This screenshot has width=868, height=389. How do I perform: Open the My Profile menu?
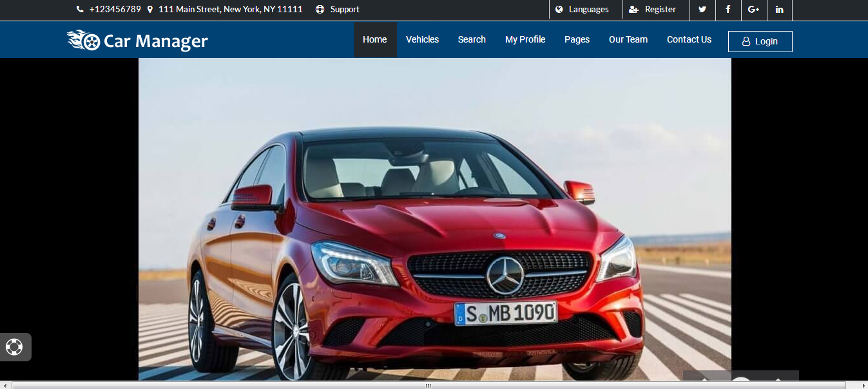[525, 39]
